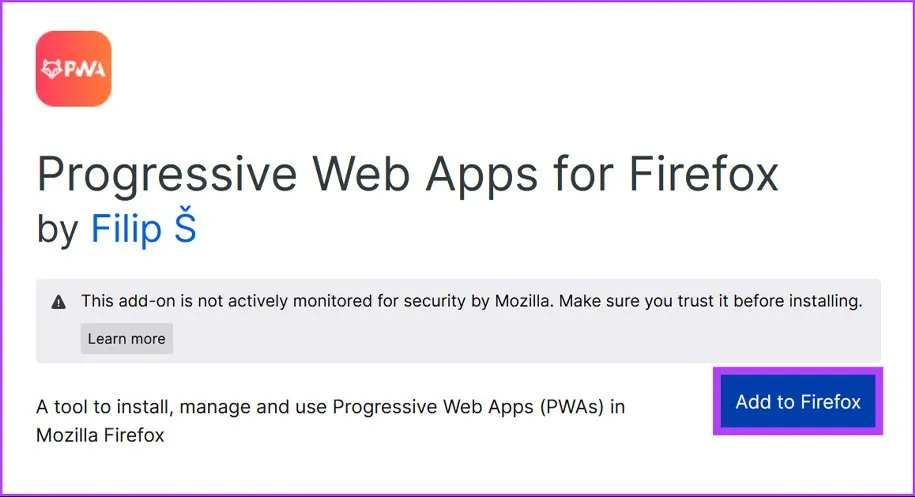Click the fox face in the PWA logo
Viewport: 915px width, 497px height.
pyautogui.click(x=53, y=69)
